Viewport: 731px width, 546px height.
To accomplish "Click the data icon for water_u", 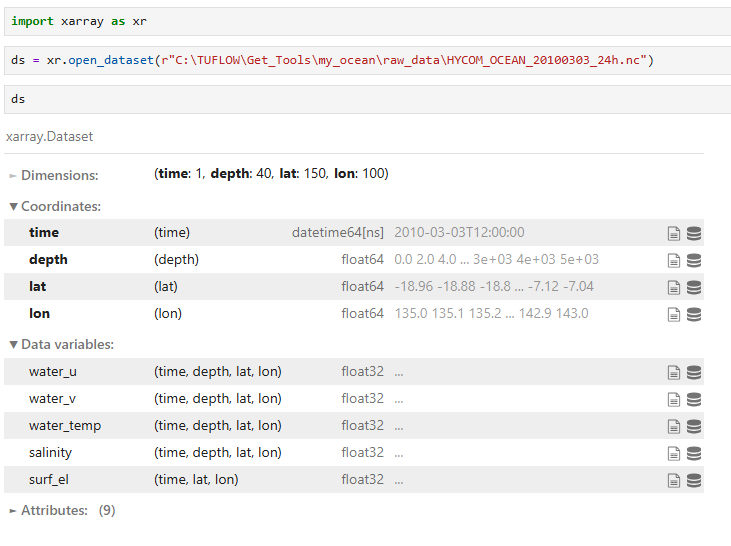I will [x=694, y=372].
